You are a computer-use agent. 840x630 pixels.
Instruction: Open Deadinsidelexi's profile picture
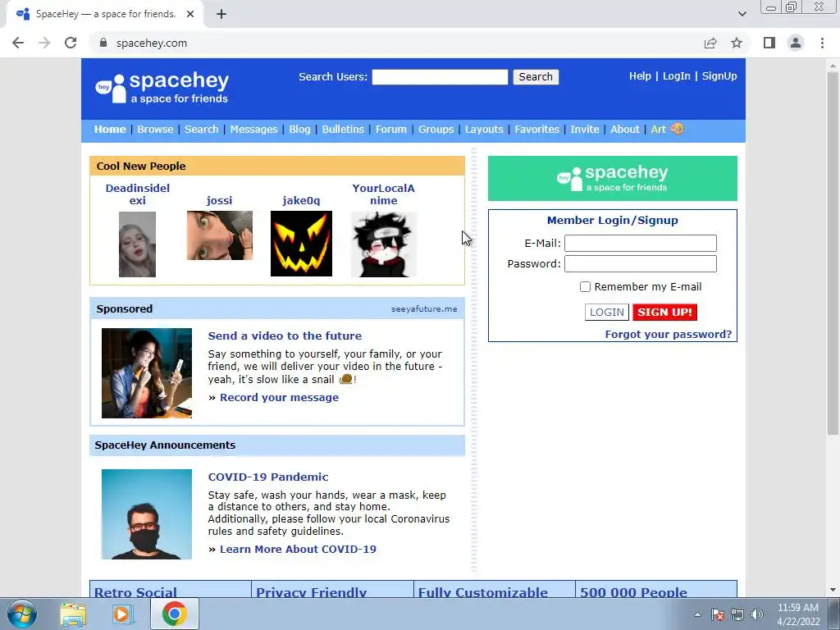point(137,244)
